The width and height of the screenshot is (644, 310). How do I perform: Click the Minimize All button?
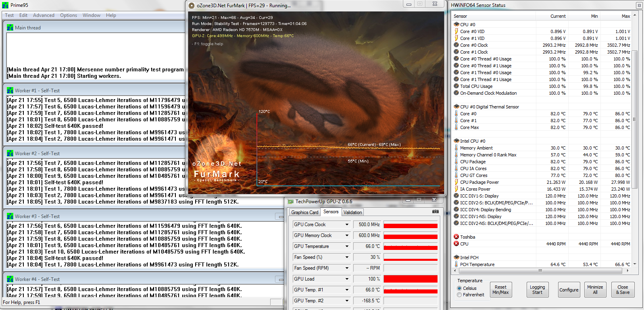pos(595,290)
